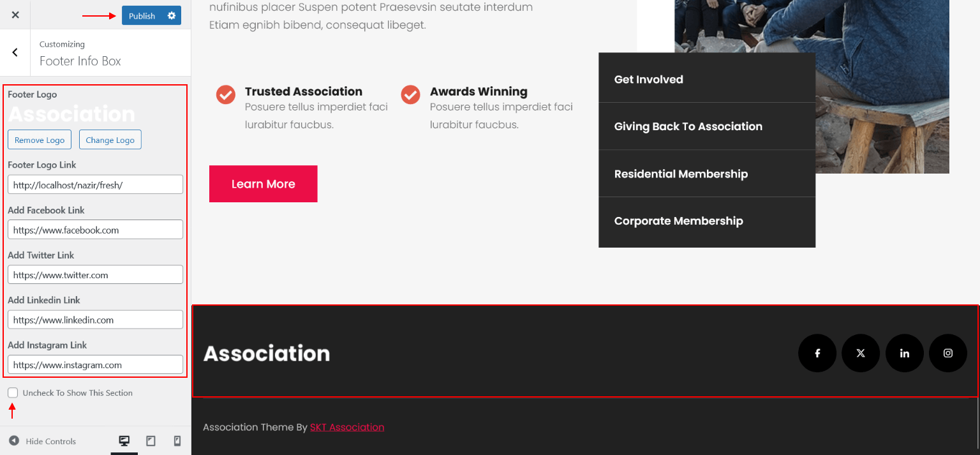Image resolution: width=980 pixels, height=455 pixels.
Task: Click the LinkedIn footer social icon
Action: coord(904,353)
